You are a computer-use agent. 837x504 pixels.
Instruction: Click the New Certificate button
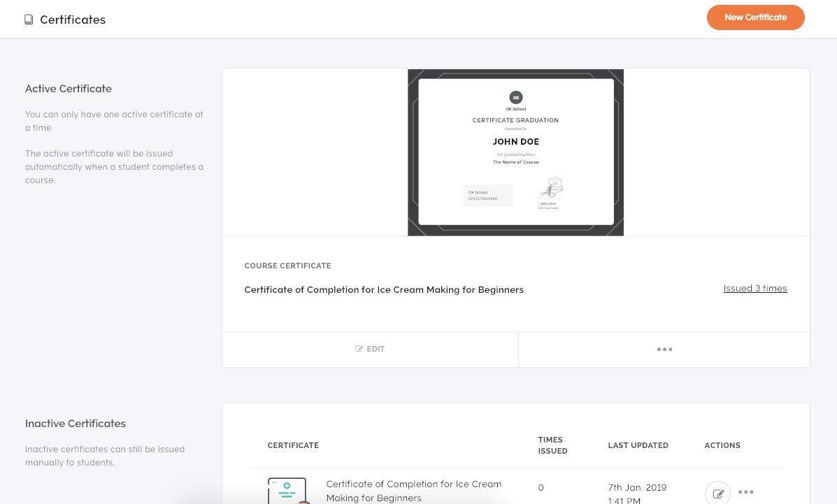[x=755, y=17]
